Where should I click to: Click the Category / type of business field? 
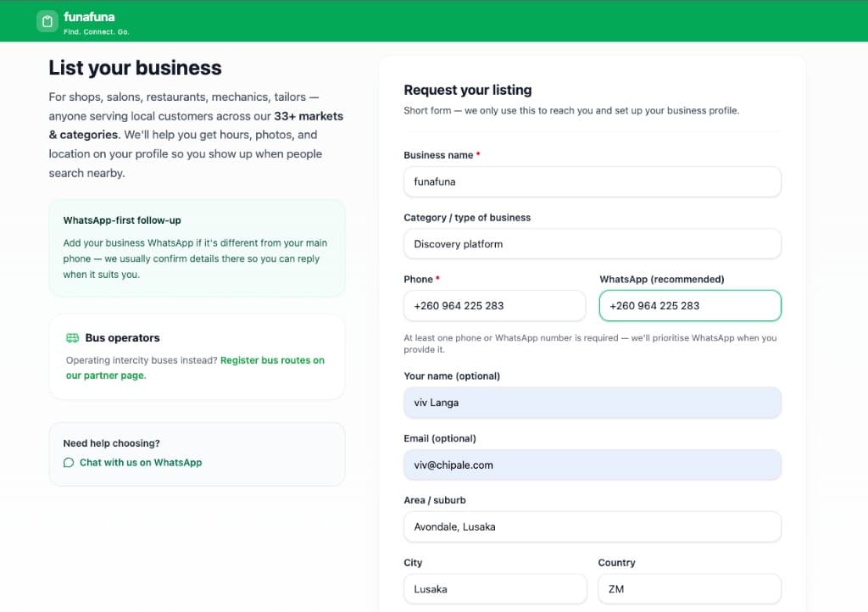click(x=593, y=244)
